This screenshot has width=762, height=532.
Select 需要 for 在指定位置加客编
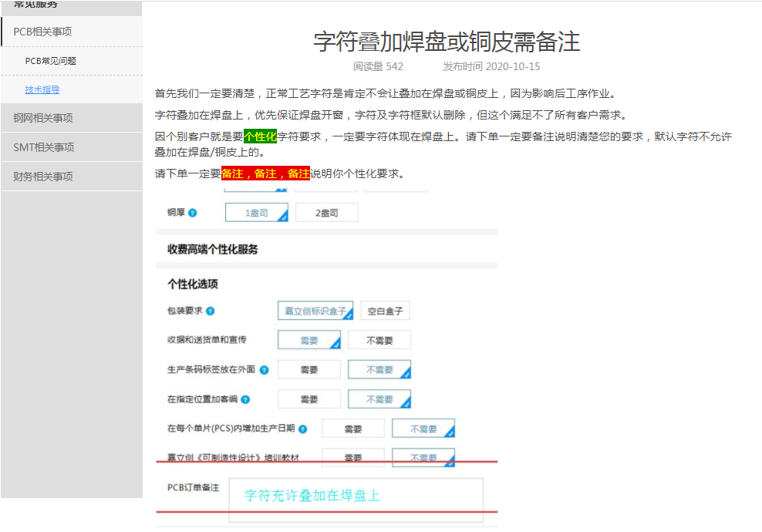[309, 399]
